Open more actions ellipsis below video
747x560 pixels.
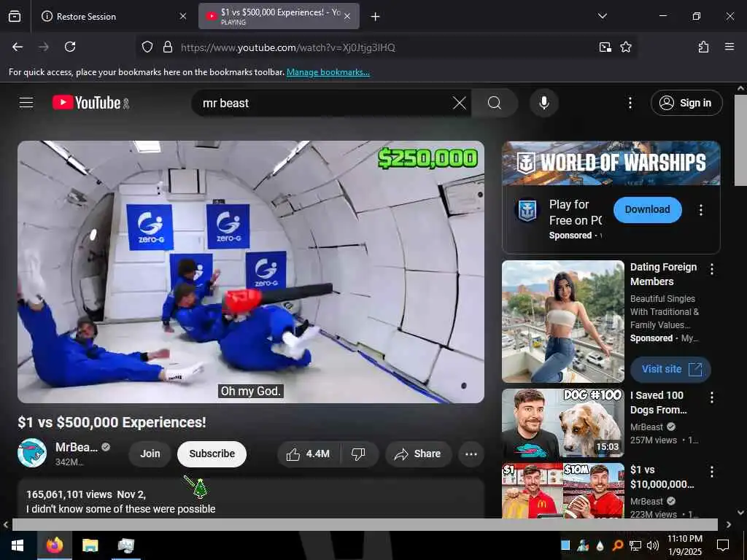(x=471, y=454)
